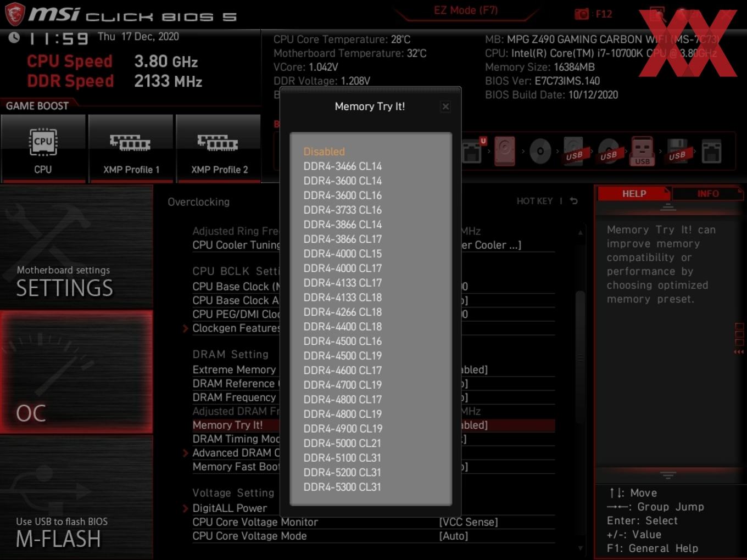Click the settings list scrollbar thumb

tap(580, 357)
